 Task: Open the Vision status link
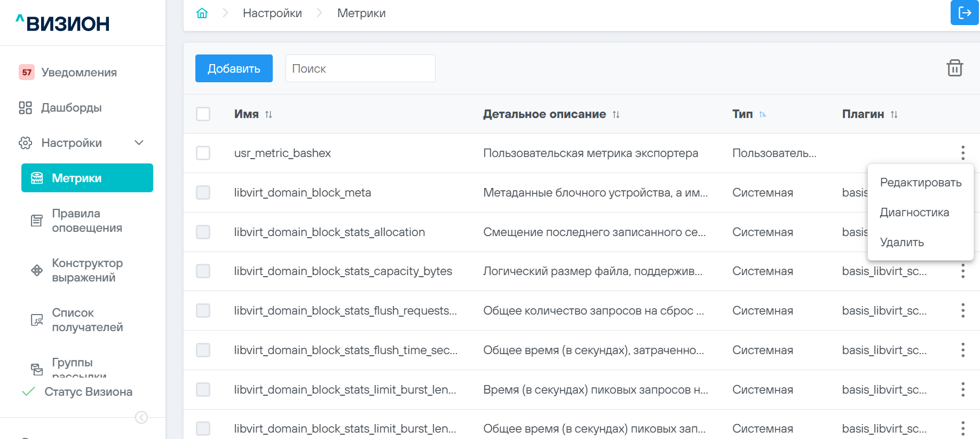coord(88,391)
